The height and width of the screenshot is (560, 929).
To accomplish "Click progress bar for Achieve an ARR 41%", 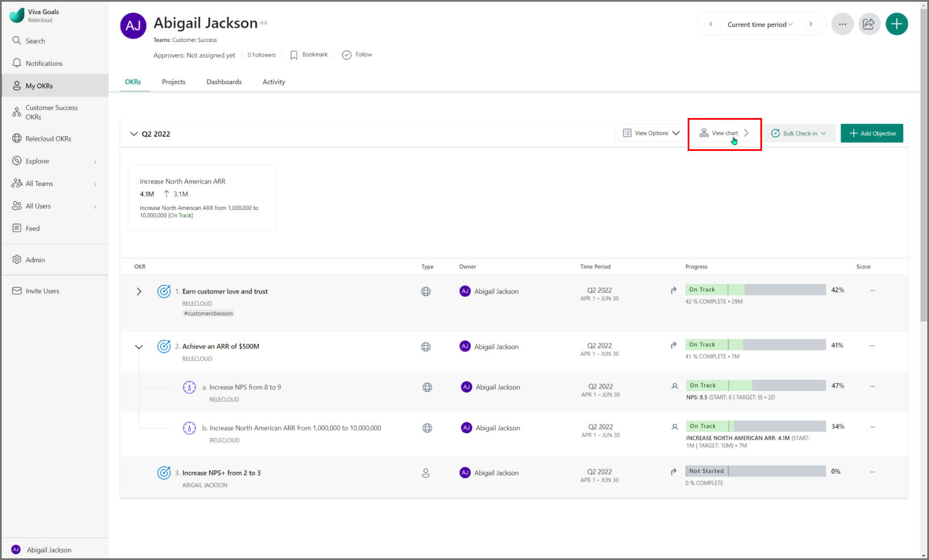I will click(x=755, y=345).
